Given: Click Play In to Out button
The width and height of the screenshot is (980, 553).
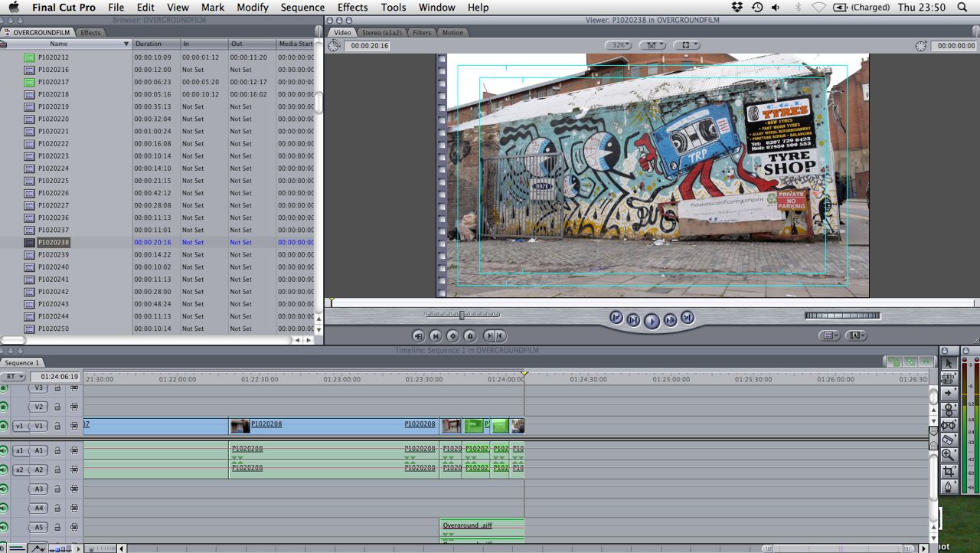Looking at the screenshot, I should click(634, 320).
